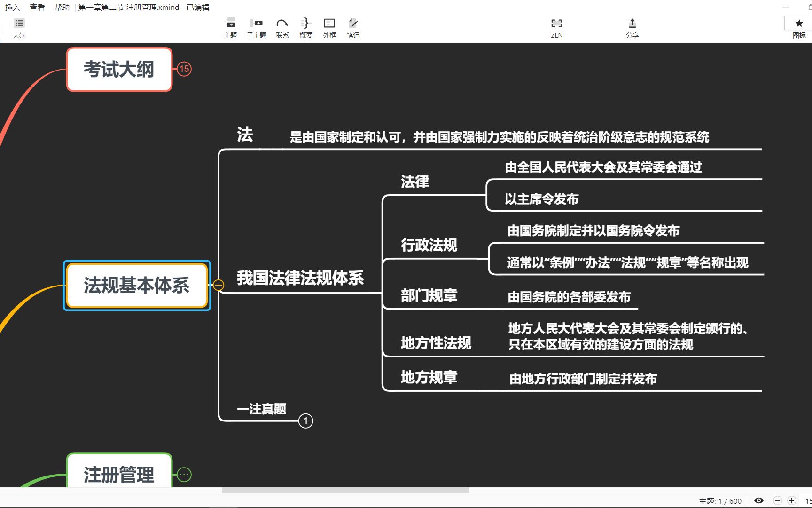Image resolution: width=812 pixels, height=508 pixels.
Task: Enter ZEN mode
Action: point(557,28)
